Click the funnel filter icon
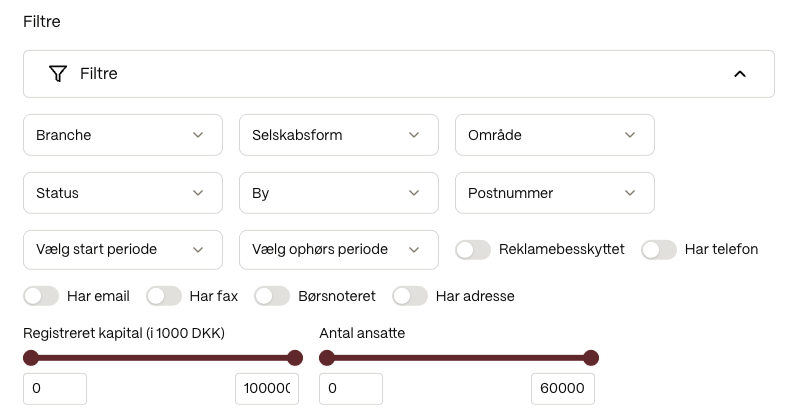This screenshot has height=419, width=796. [58, 74]
